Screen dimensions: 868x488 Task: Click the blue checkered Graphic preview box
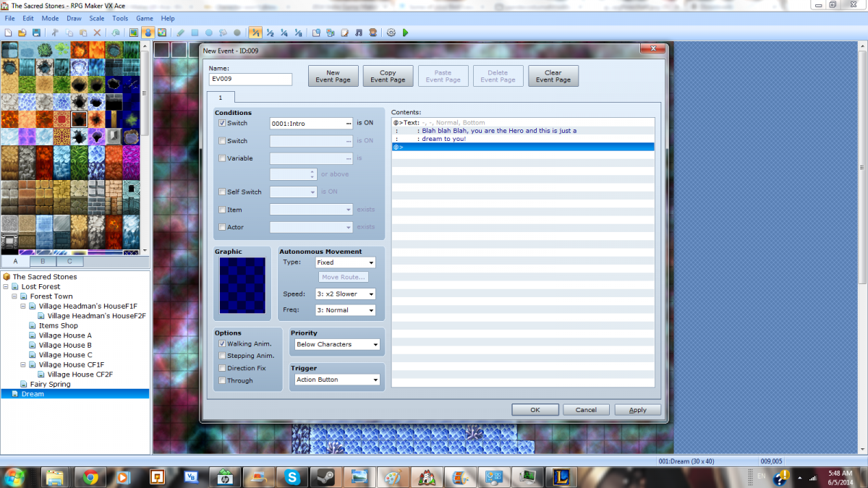(243, 286)
